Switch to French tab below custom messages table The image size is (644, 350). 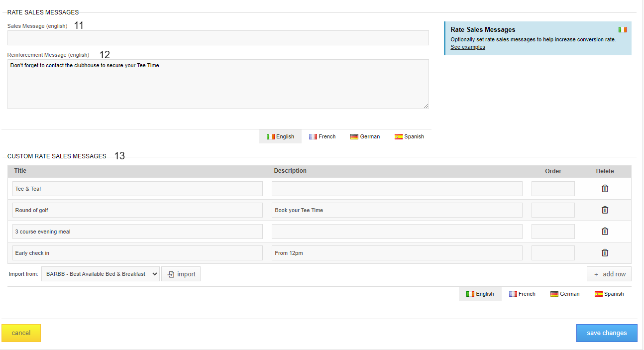click(x=522, y=294)
